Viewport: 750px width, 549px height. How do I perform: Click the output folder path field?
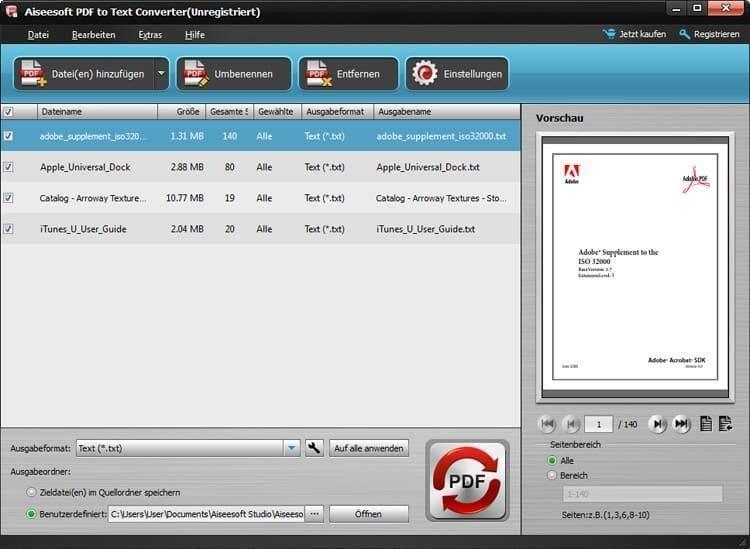click(206, 514)
